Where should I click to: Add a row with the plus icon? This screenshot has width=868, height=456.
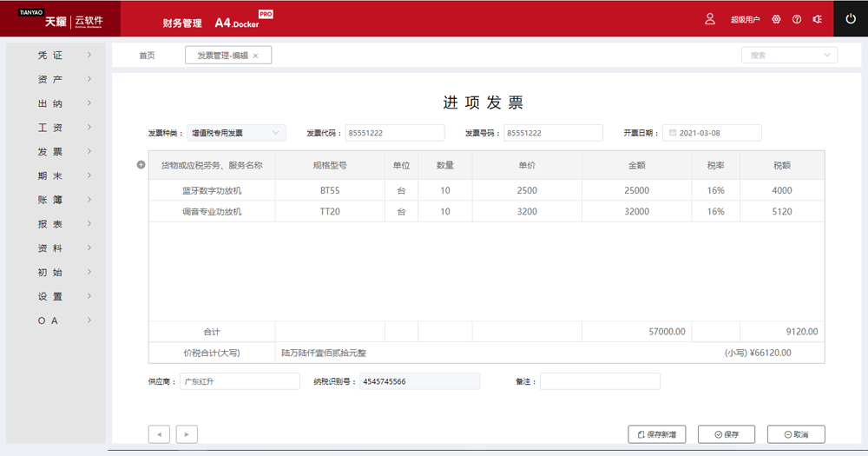[141, 165]
